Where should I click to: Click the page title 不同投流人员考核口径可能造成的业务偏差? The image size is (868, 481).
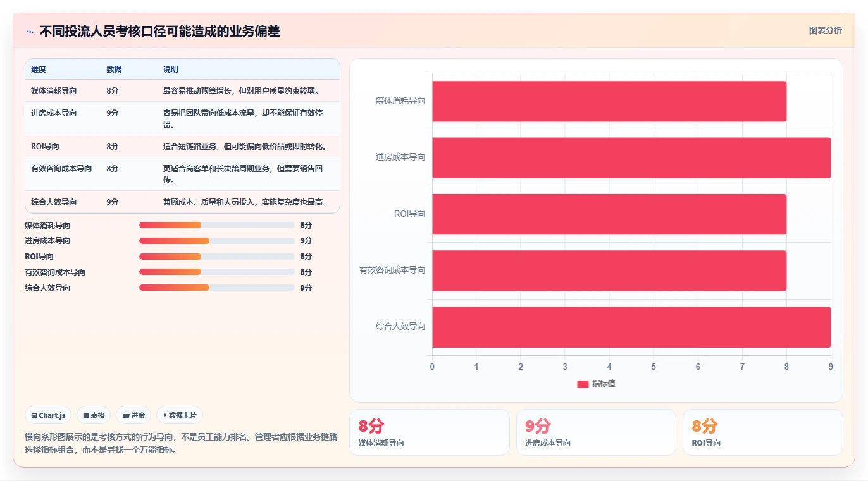tap(159, 31)
